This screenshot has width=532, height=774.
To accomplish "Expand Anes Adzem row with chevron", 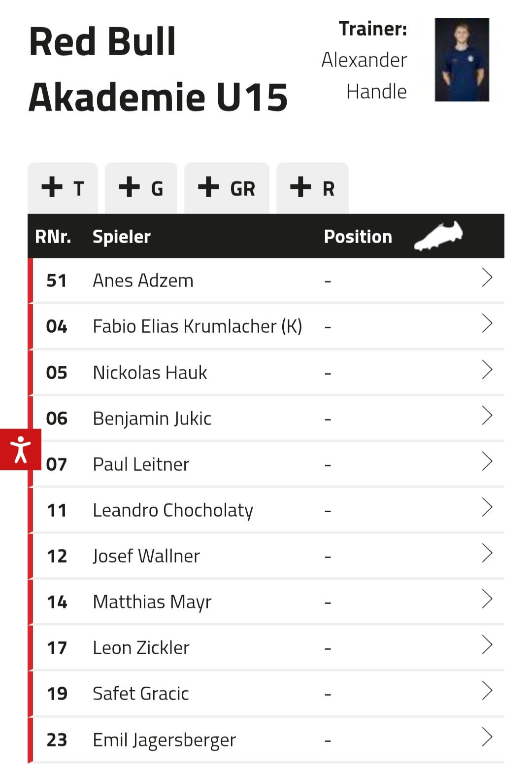I will coord(487,278).
